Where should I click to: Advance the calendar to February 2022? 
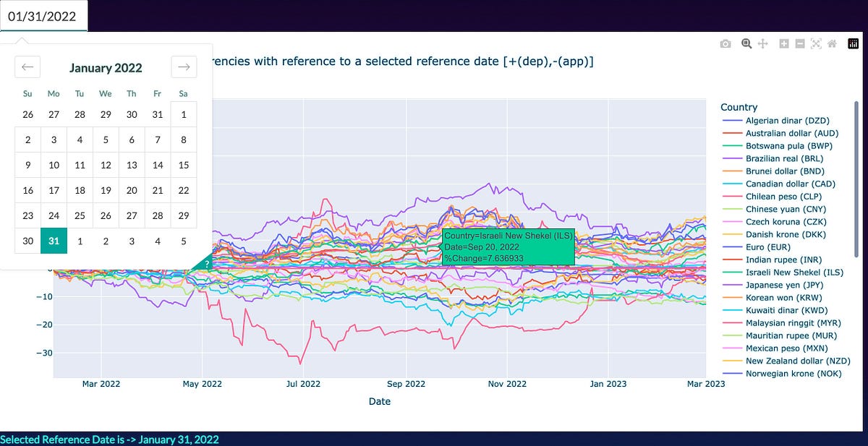click(184, 67)
